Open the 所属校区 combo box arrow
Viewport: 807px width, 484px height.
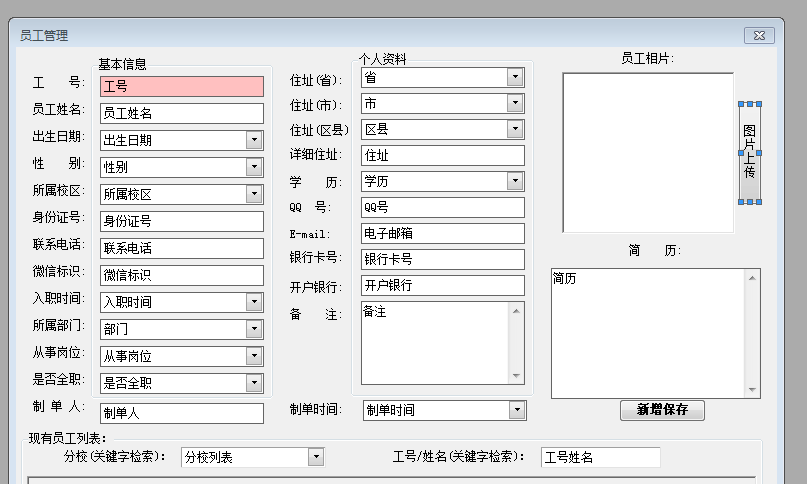pos(254,194)
